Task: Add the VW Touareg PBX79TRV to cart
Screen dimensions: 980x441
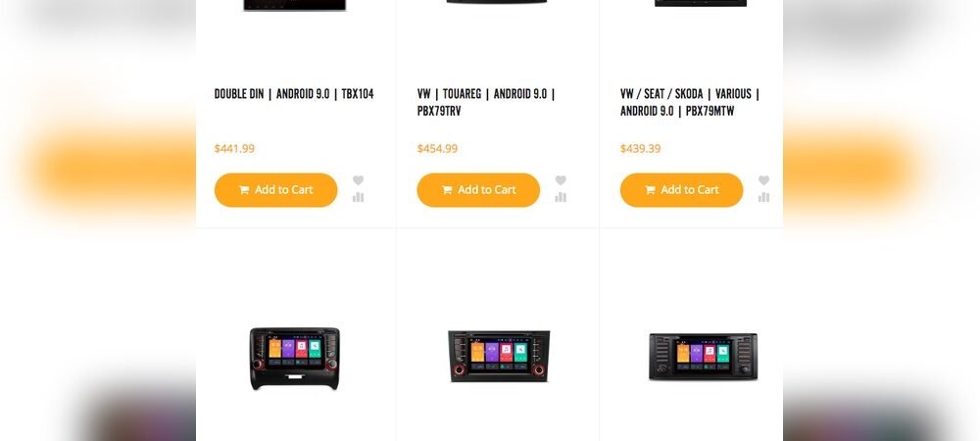Action: tap(478, 190)
